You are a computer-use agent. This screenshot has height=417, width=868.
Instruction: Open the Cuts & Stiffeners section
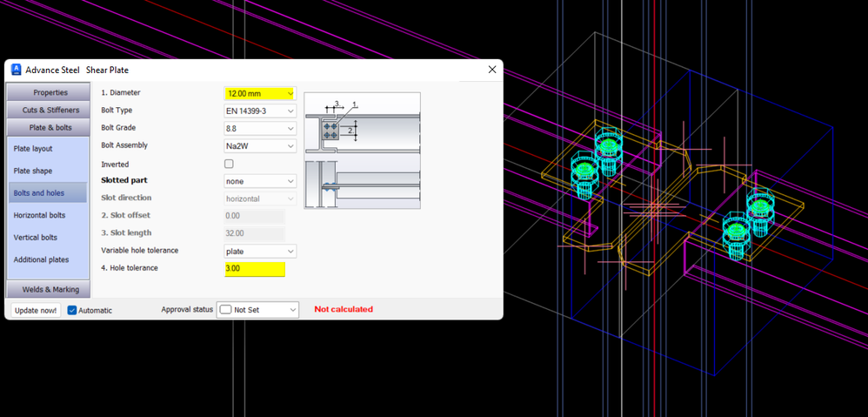coord(50,110)
